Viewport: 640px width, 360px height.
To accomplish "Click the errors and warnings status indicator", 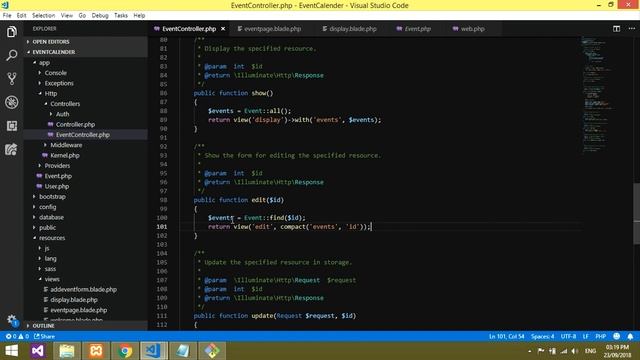I will pyautogui.click(x=17, y=336).
